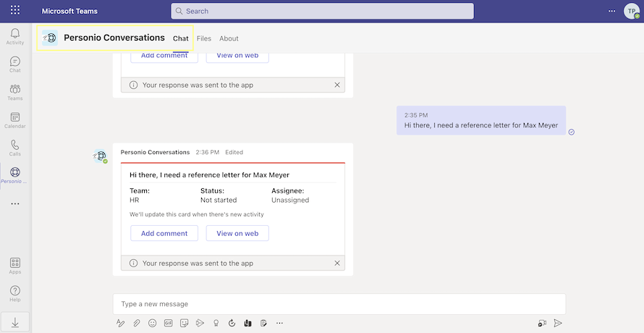
Task: Click the Search box
Action: tap(323, 11)
